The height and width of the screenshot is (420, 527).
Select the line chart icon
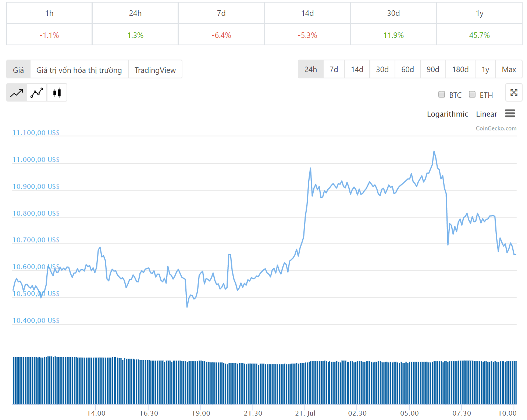pyautogui.click(x=17, y=93)
